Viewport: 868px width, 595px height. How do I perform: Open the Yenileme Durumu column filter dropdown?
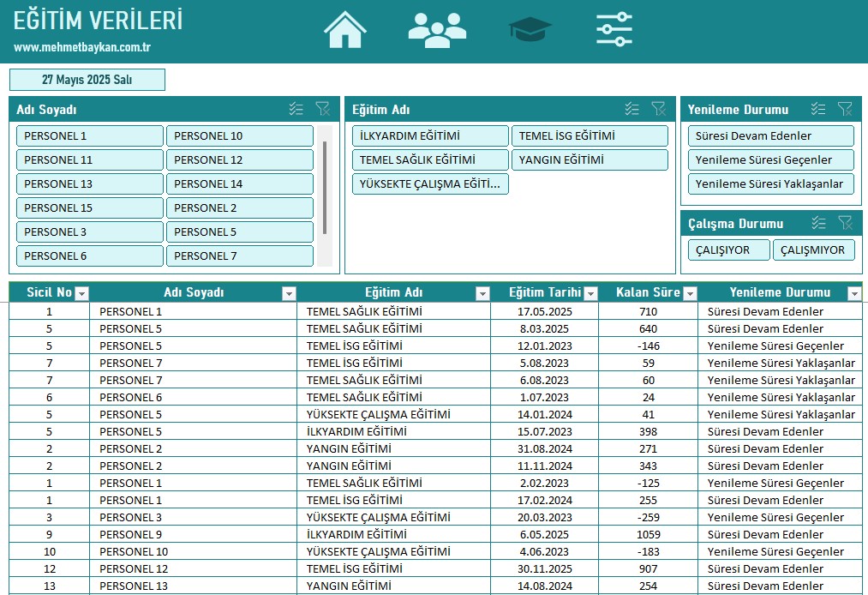pyautogui.click(x=853, y=292)
